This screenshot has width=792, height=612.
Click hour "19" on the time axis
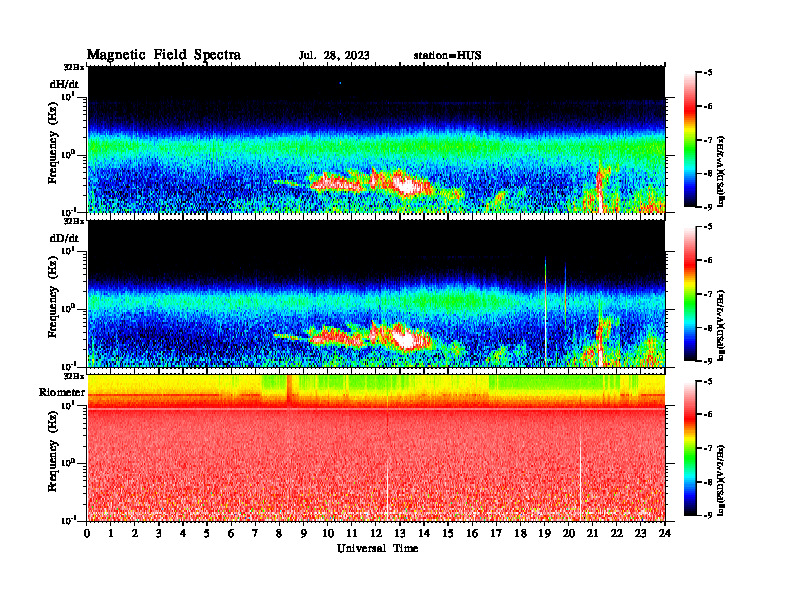coord(544,534)
